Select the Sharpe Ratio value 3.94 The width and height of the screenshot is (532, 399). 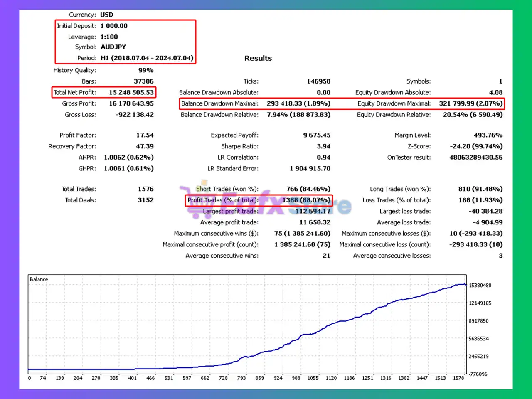click(x=323, y=146)
